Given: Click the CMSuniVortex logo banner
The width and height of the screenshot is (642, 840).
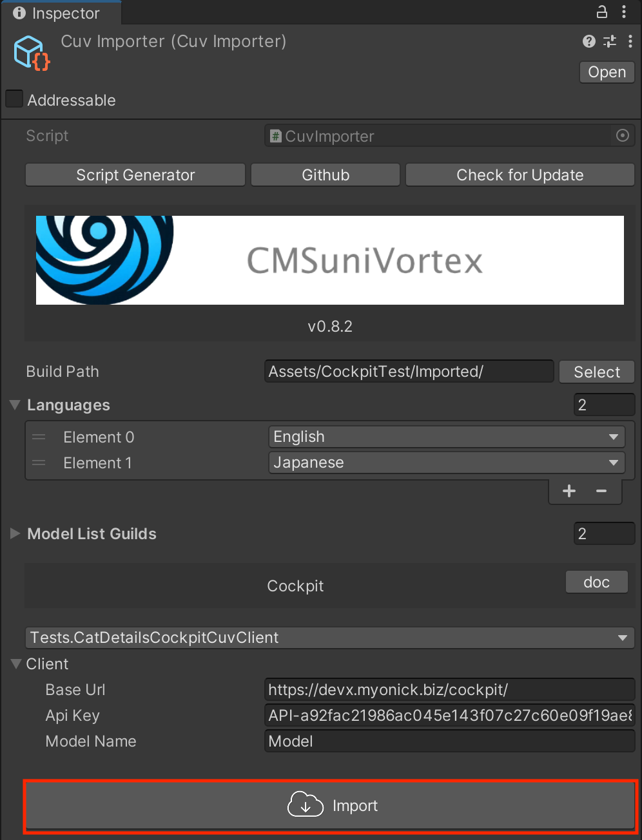Looking at the screenshot, I should [x=330, y=260].
